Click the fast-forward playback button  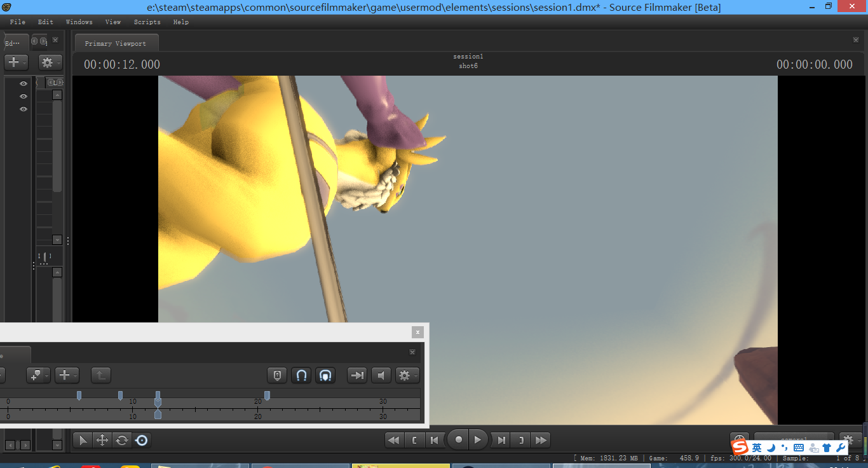pyautogui.click(x=541, y=440)
